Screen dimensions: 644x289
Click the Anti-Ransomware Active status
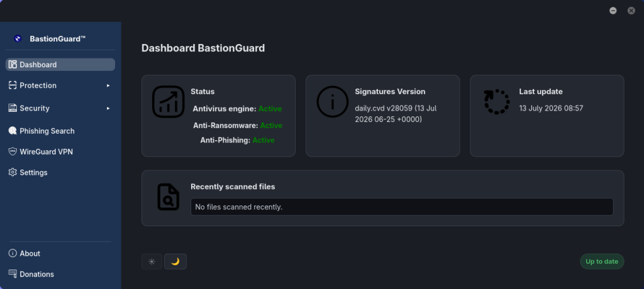pos(271,125)
